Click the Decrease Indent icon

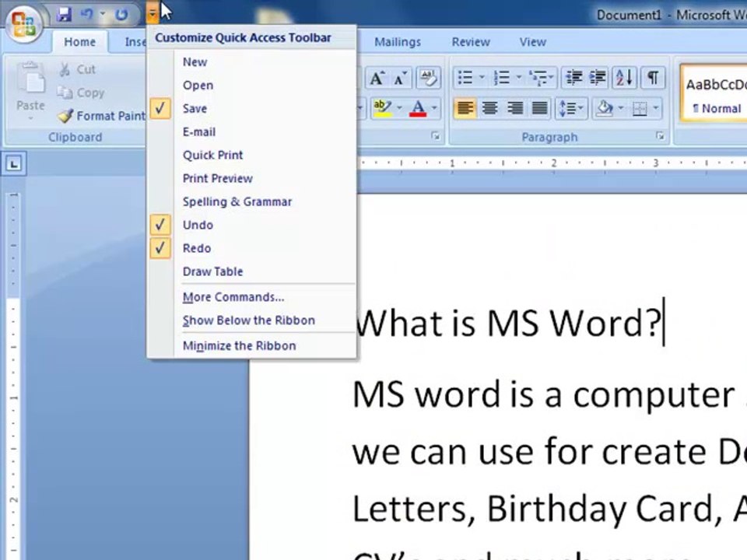coord(573,78)
